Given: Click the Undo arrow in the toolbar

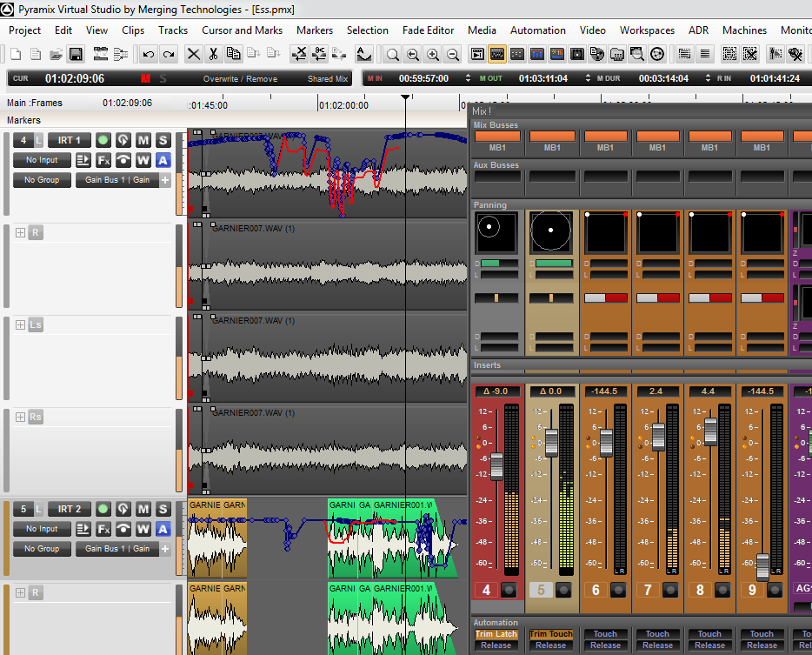Looking at the screenshot, I should point(149,54).
